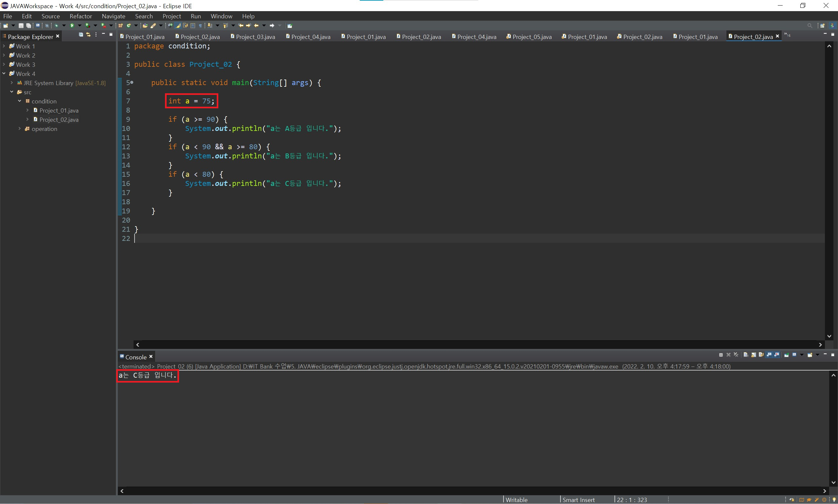Expand the operation package node
The height and width of the screenshot is (504, 838).
click(19, 129)
